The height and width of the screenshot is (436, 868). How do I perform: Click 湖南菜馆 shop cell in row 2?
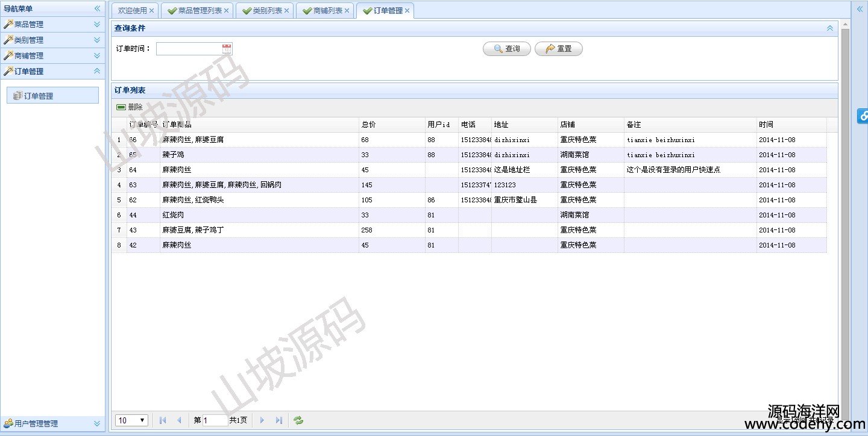coord(591,155)
